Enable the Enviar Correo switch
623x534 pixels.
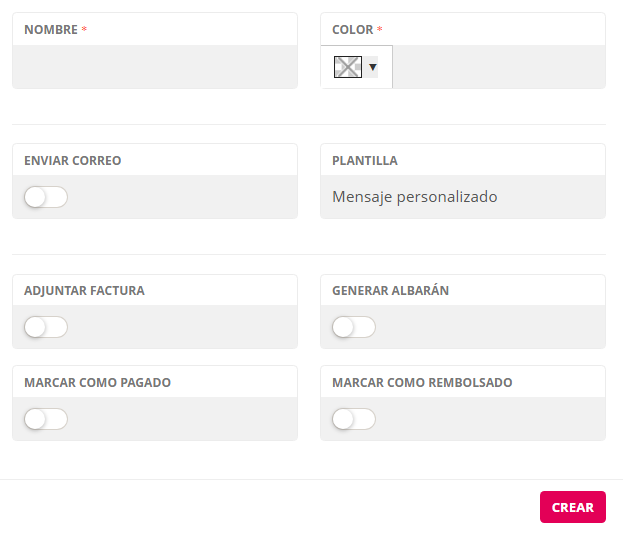pos(46,197)
